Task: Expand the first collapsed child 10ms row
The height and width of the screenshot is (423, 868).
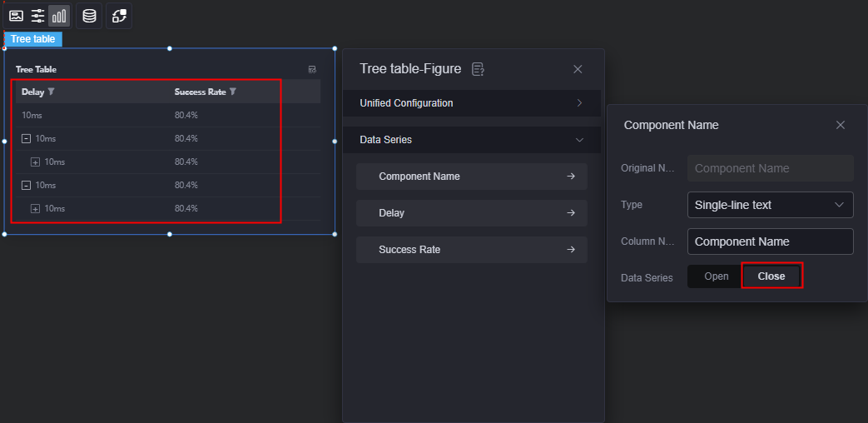Action: tap(36, 162)
